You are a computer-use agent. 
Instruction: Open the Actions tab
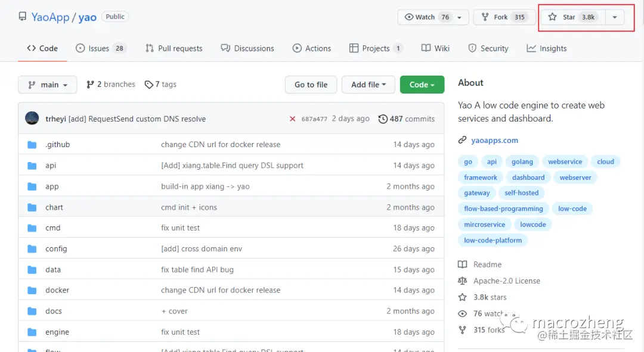tap(312, 48)
